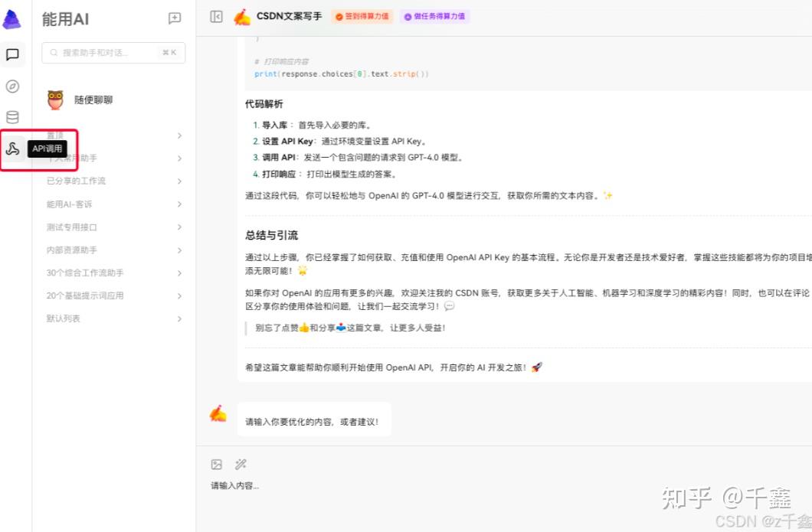Click the 做任务得算力值 button
812x532 pixels.
[434, 17]
